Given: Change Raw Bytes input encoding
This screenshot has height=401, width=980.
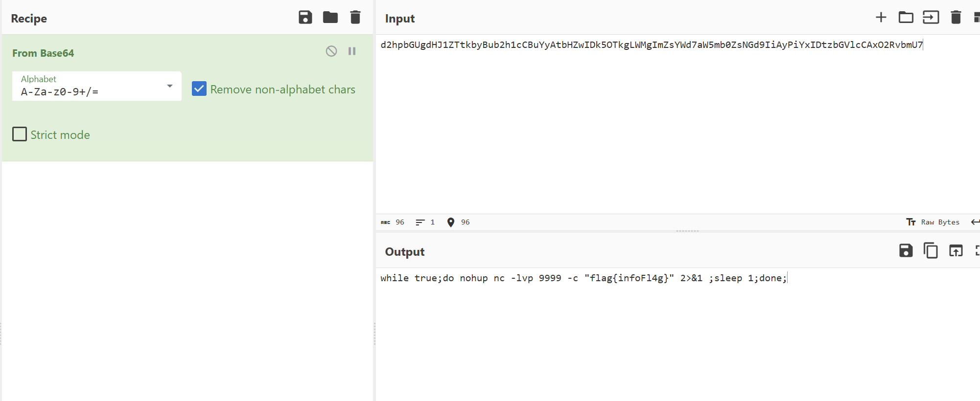Looking at the screenshot, I should point(933,222).
